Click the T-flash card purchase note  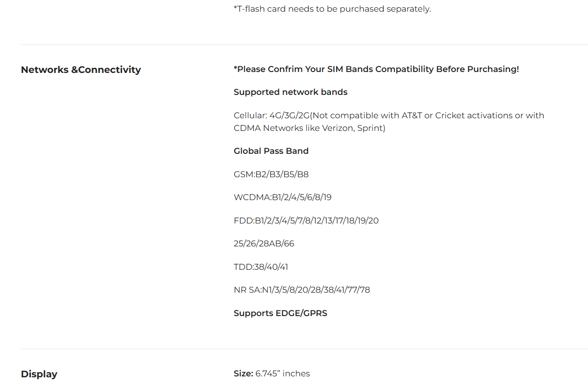(332, 9)
